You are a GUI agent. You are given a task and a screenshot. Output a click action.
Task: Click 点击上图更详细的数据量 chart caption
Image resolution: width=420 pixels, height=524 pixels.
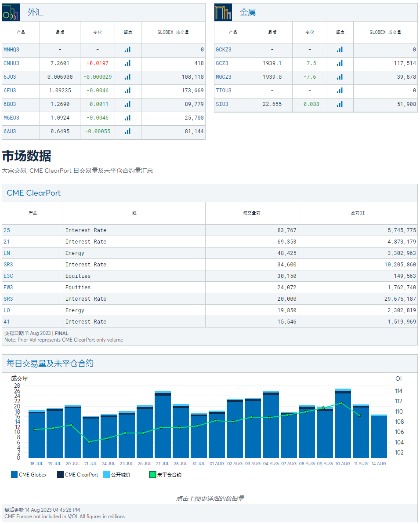coord(210,498)
